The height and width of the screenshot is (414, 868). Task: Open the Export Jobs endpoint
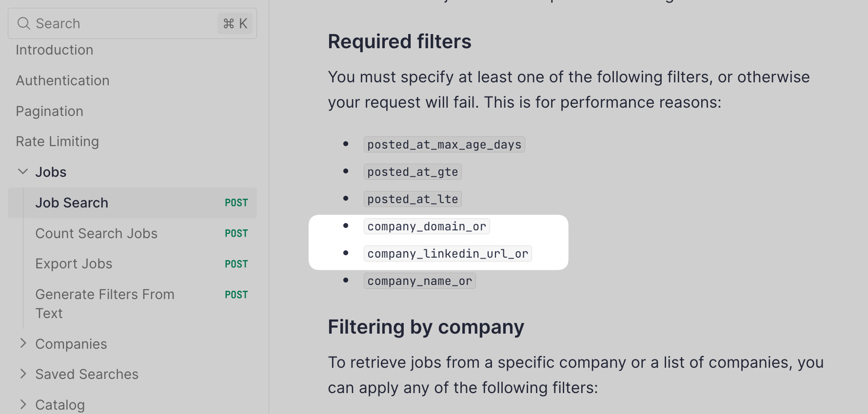[x=74, y=264]
